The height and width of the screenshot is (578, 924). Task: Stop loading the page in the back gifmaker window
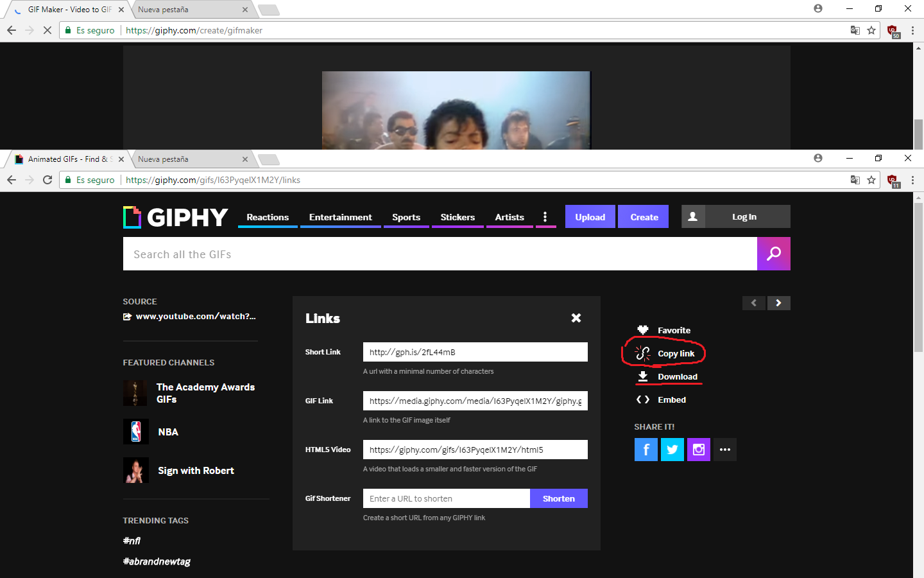pos(47,30)
